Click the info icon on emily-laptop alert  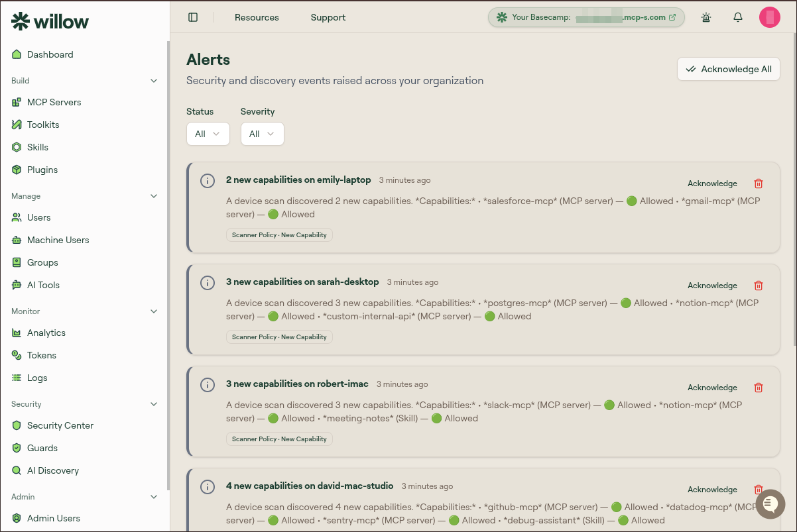click(208, 181)
